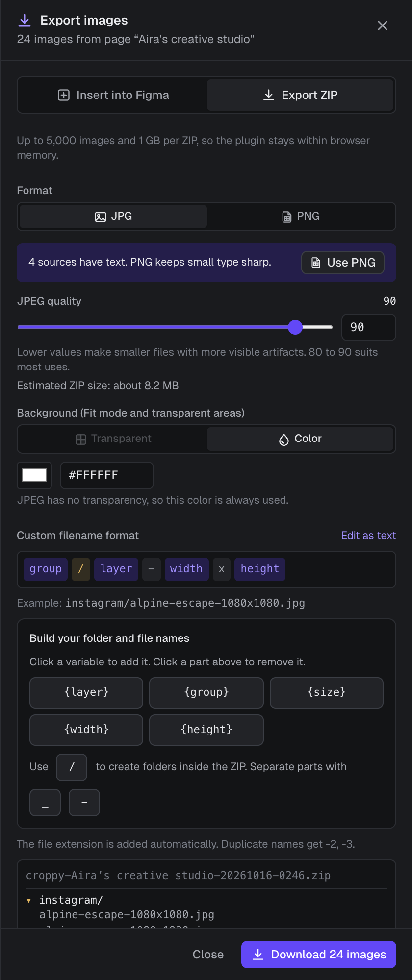The height and width of the screenshot is (980, 412).
Task: Click the download icon in Download 24 images
Action: coord(258,955)
